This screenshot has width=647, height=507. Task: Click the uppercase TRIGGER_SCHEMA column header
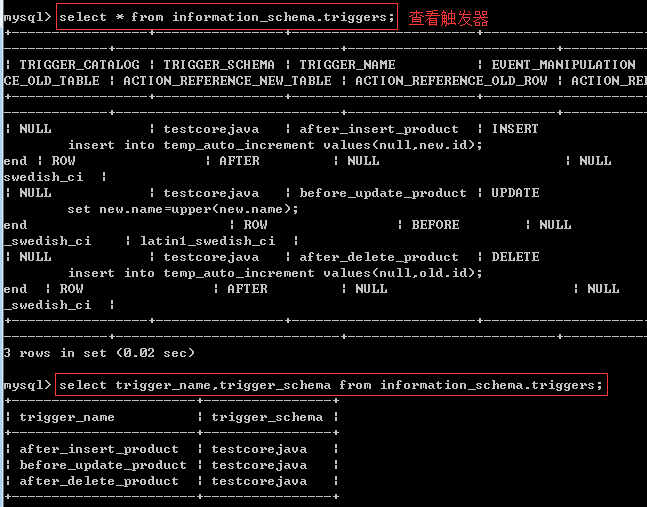coord(219,65)
